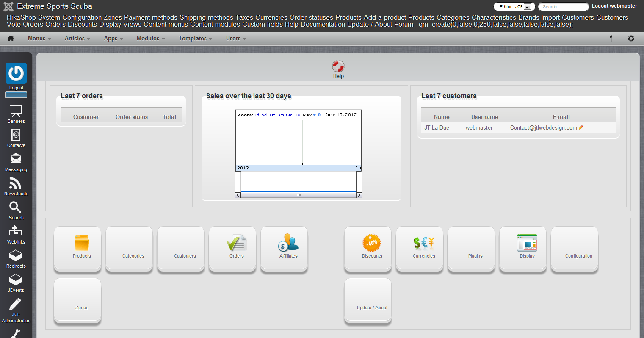Open Weblinks from the sidebar
The width and height of the screenshot is (644, 338).
tap(16, 235)
